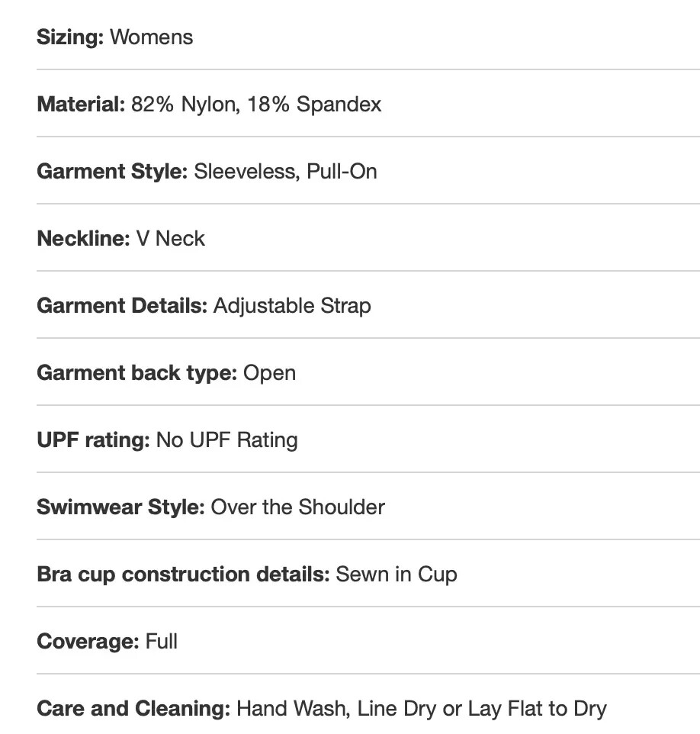
Task: Click the "Sizing:" label
Action: [x=70, y=37]
